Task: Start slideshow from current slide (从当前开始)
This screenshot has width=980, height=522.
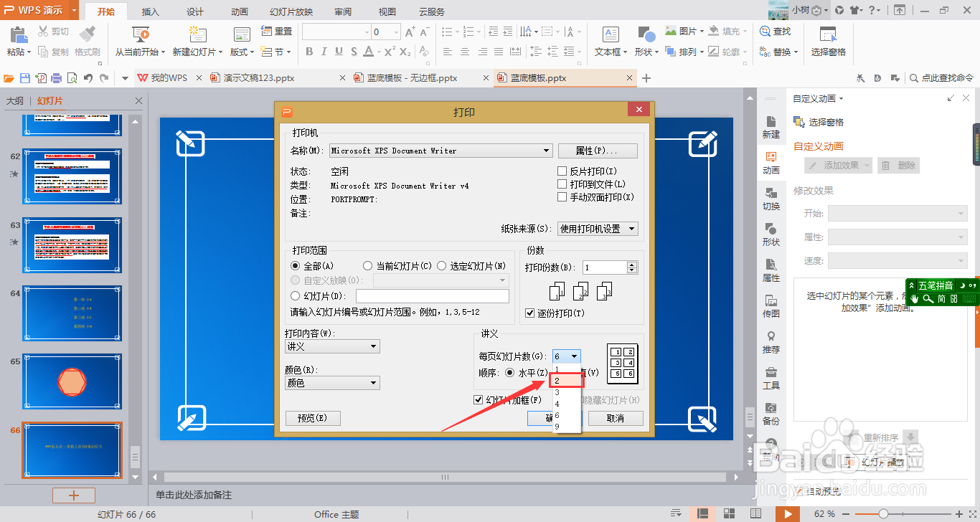Action: point(141,34)
